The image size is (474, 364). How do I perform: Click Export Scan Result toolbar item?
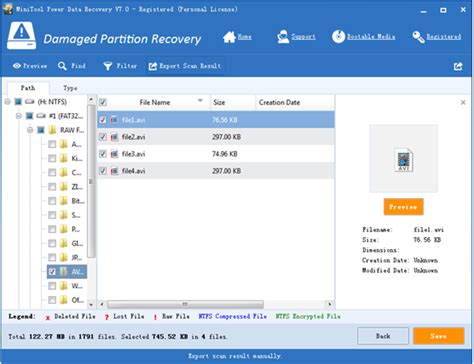pos(185,66)
